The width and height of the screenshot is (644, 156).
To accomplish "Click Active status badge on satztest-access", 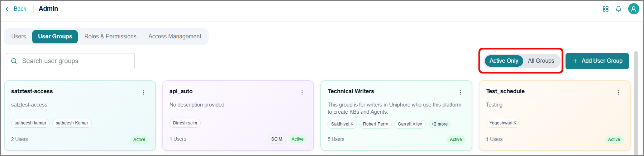I will pos(139,140).
